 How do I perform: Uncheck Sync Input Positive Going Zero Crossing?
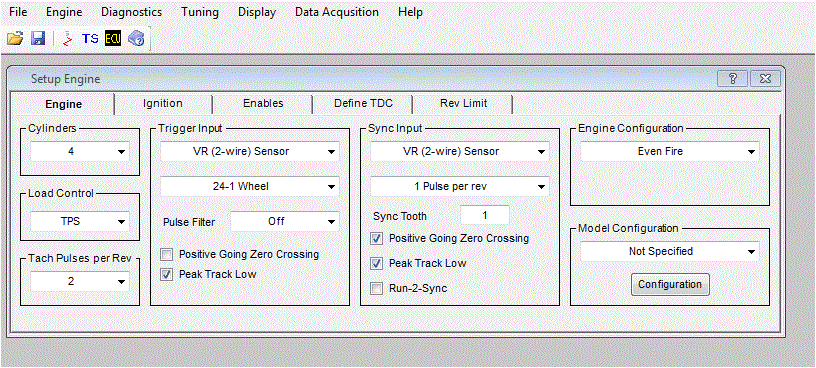[x=376, y=238]
